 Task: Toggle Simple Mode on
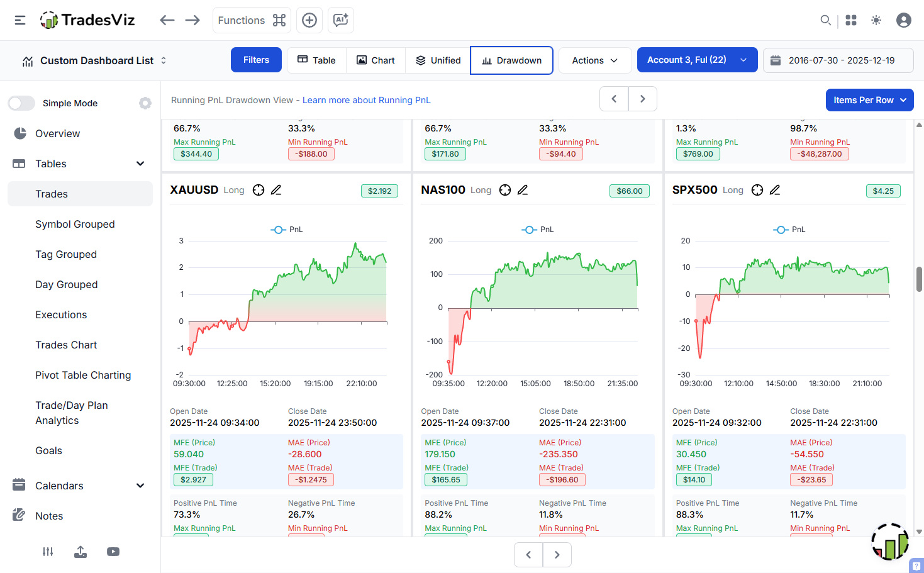click(21, 103)
